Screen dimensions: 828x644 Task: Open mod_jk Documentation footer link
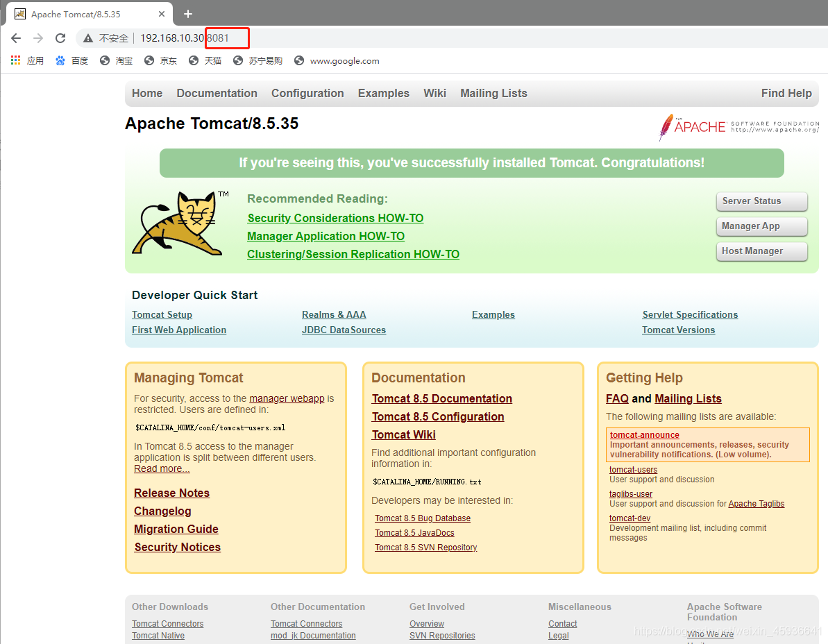pyautogui.click(x=313, y=636)
